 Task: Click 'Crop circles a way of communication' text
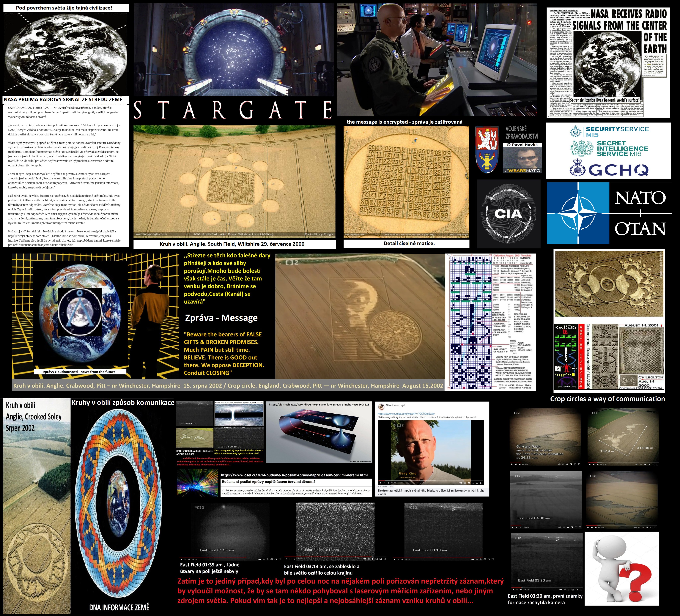(607, 399)
